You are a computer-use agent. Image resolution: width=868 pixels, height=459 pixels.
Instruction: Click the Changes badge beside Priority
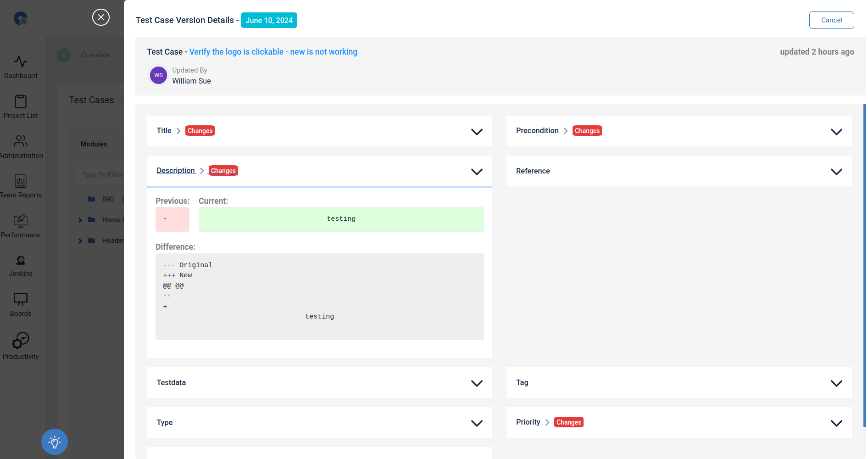click(568, 422)
